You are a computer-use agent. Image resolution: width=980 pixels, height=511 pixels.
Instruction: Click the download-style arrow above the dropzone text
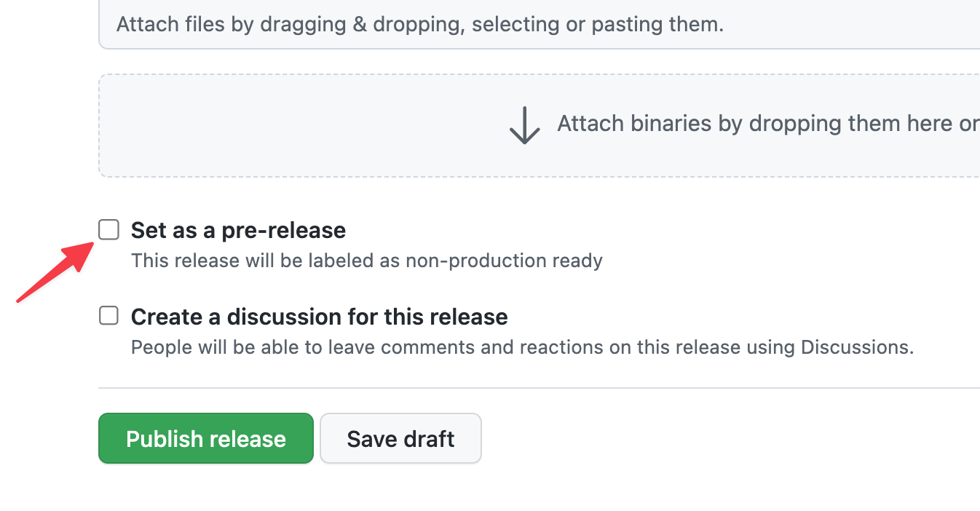coord(523,124)
